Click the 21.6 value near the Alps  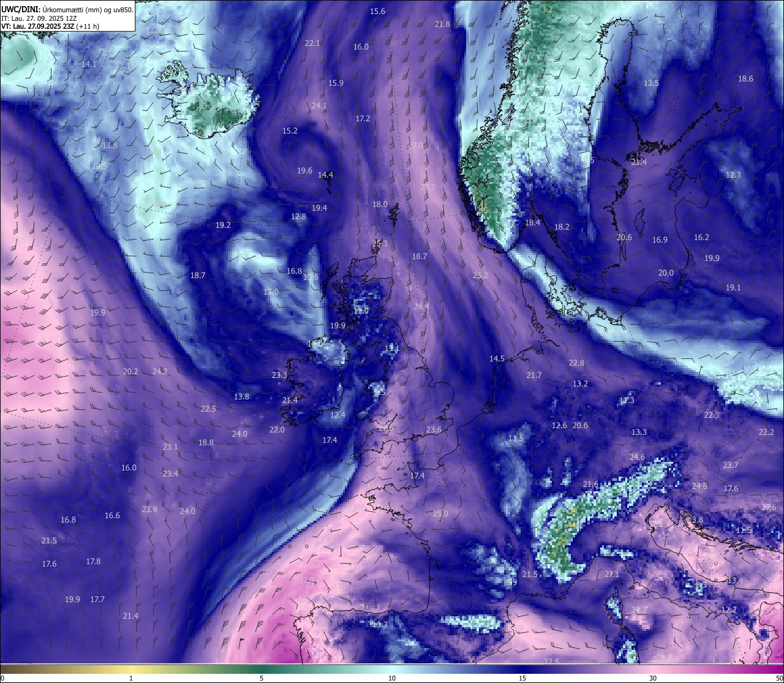(x=590, y=484)
